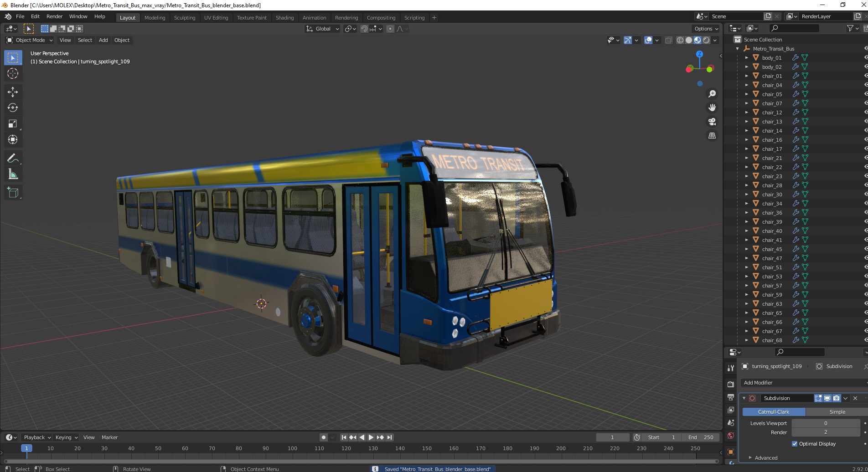Select the Scale tool

13,124
